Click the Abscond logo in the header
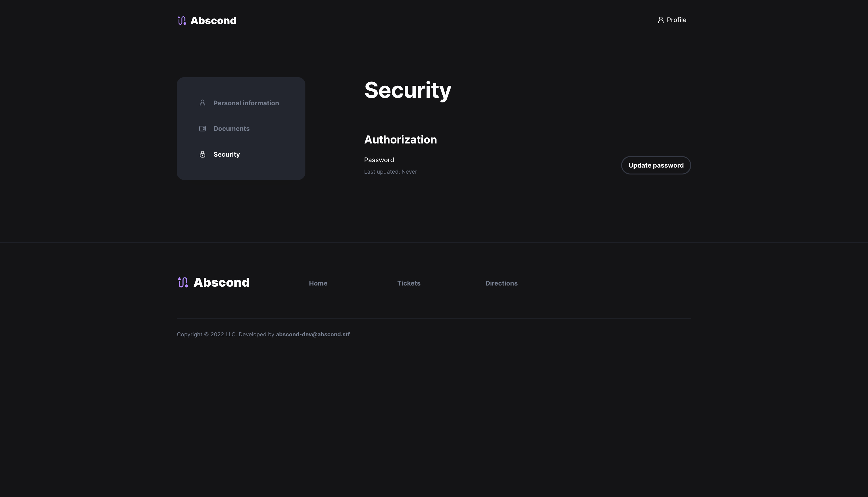The image size is (868, 497). [x=207, y=20]
